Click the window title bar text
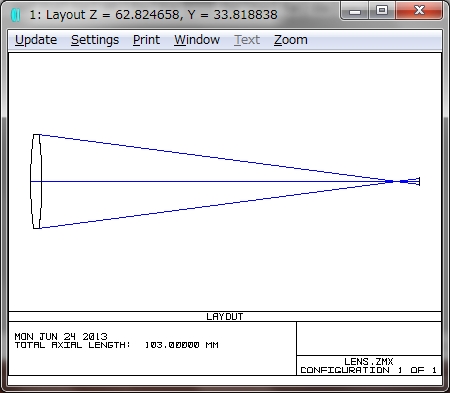The width and height of the screenshot is (450, 393). tap(153, 15)
